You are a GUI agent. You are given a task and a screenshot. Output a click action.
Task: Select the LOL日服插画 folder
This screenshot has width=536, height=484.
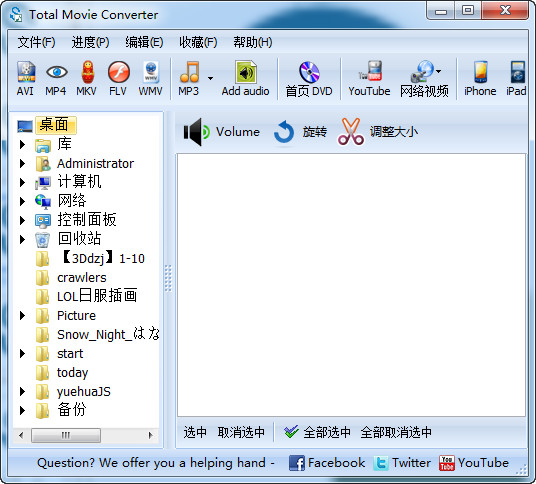click(x=97, y=296)
